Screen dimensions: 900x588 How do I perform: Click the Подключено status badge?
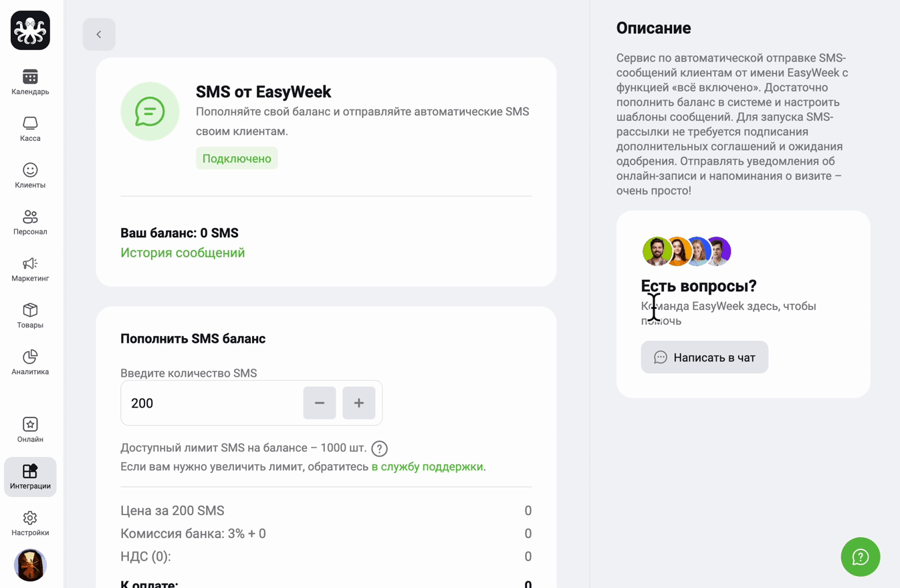237,158
